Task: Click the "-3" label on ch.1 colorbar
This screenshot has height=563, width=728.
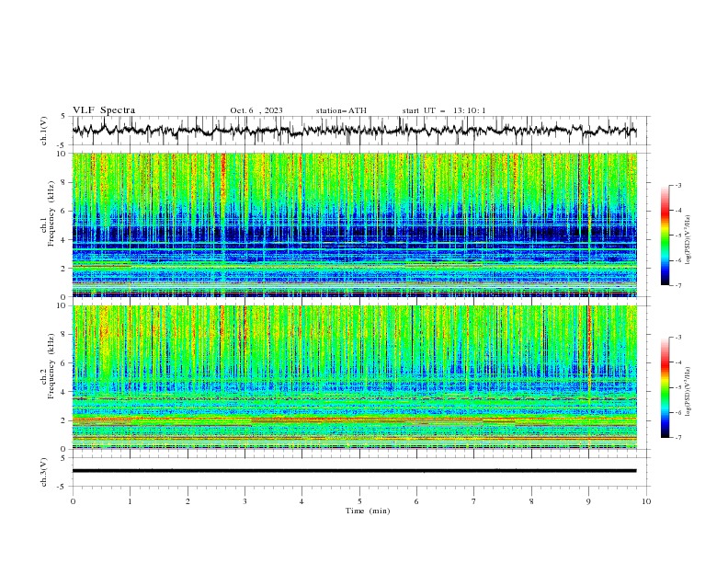Action: (x=678, y=185)
